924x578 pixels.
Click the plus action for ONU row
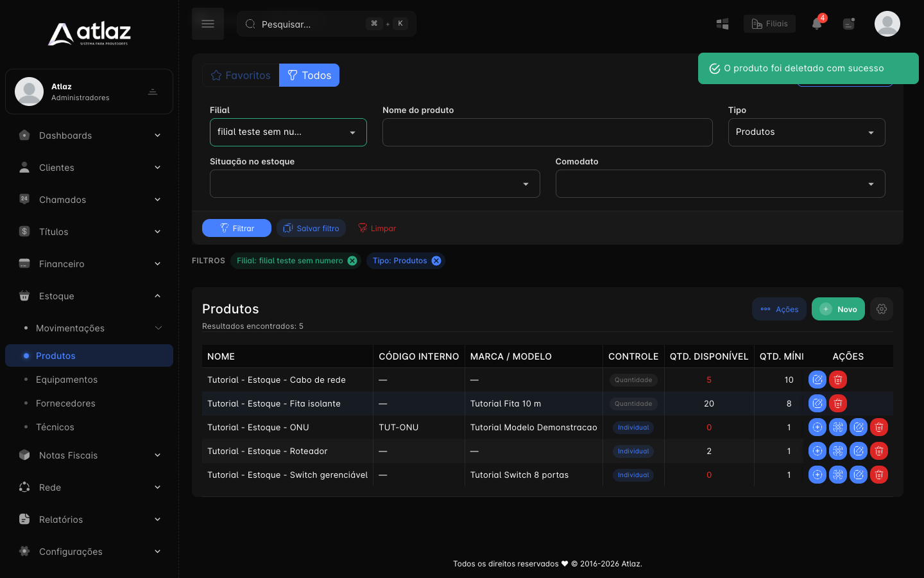point(817,427)
